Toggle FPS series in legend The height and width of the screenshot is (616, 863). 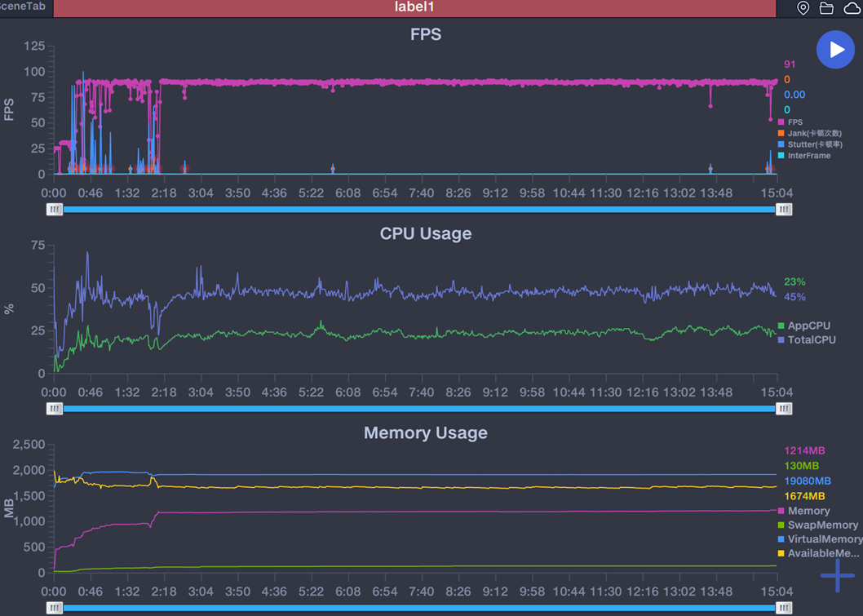point(790,122)
